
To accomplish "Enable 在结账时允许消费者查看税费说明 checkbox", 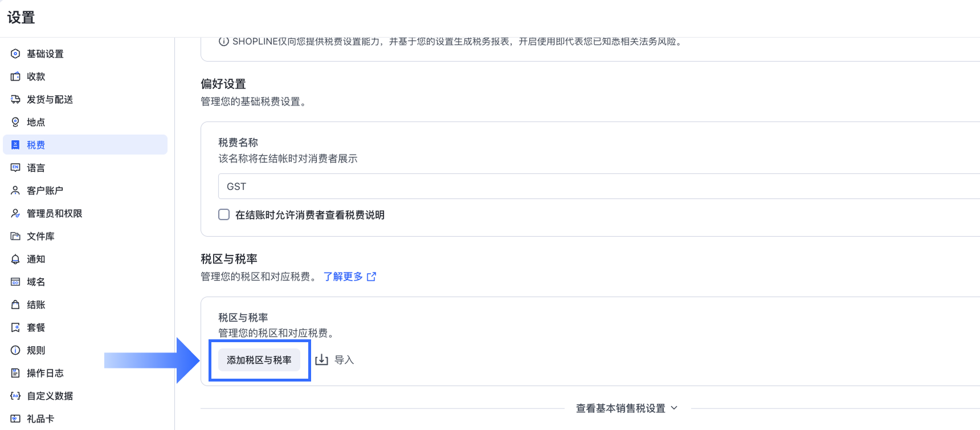I will tap(224, 214).
